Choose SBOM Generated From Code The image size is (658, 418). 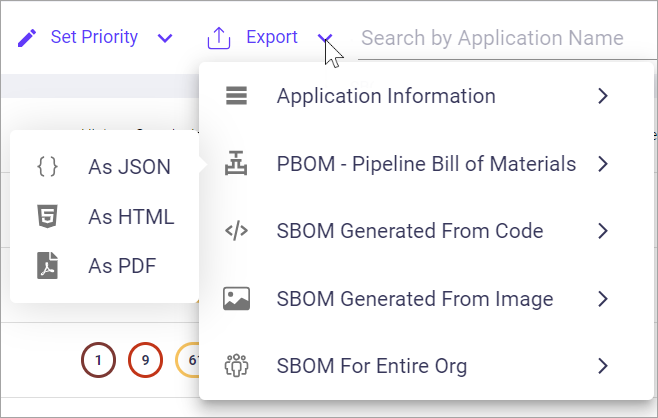(410, 232)
